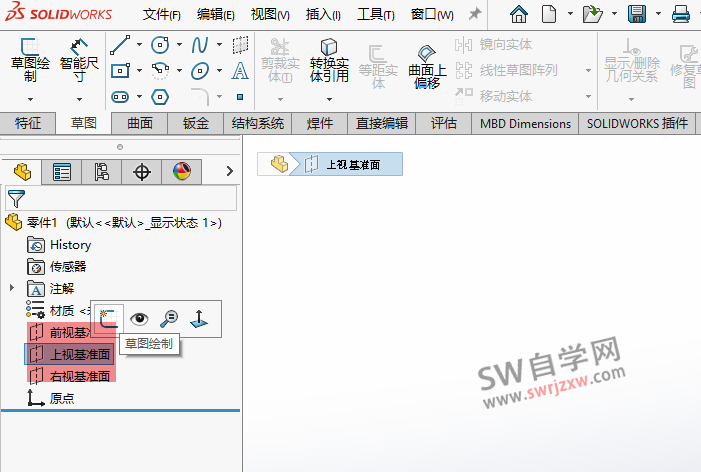Open the PropertyManager tab
The width and height of the screenshot is (701, 472).
coord(62,172)
